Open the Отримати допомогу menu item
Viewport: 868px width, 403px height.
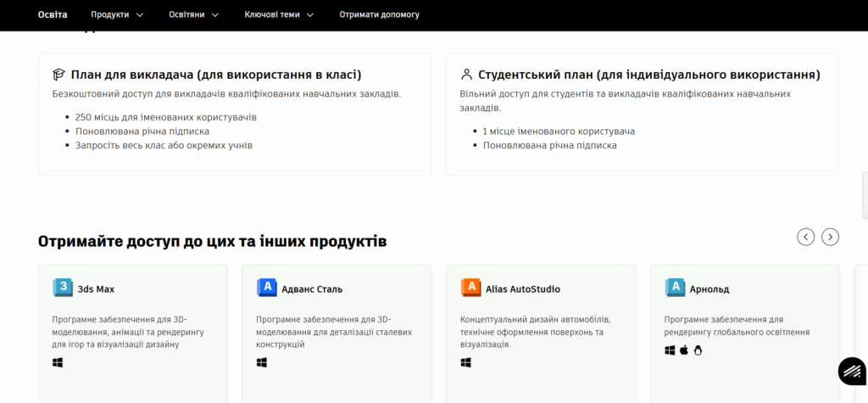click(x=379, y=14)
